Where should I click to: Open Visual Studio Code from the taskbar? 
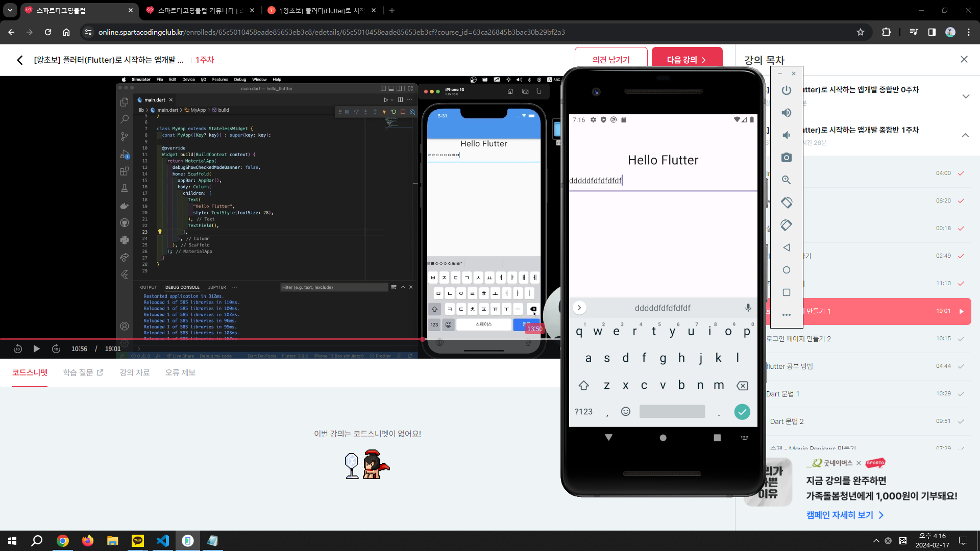click(163, 540)
